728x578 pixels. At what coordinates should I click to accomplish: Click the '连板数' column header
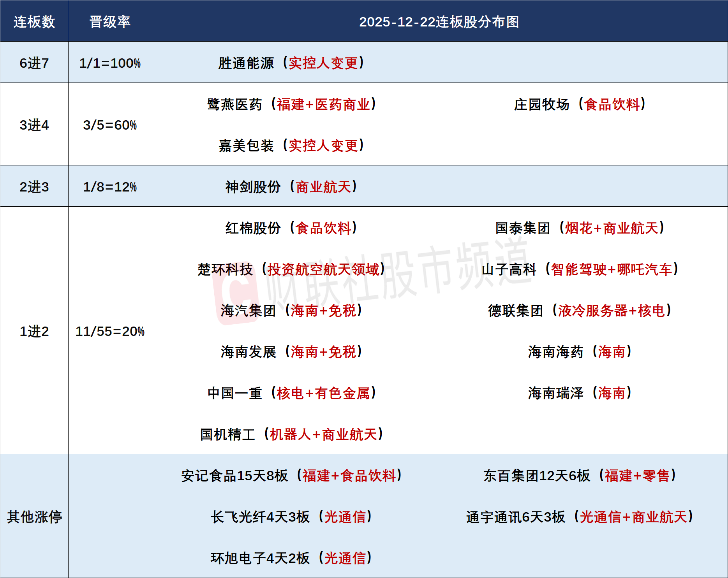(x=34, y=22)
